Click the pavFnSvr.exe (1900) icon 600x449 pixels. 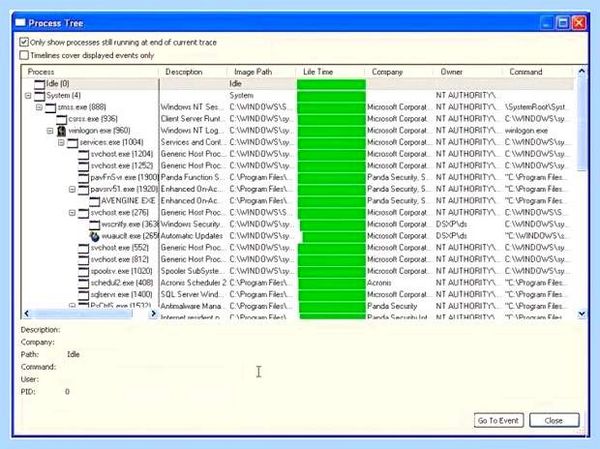(84, 178)
